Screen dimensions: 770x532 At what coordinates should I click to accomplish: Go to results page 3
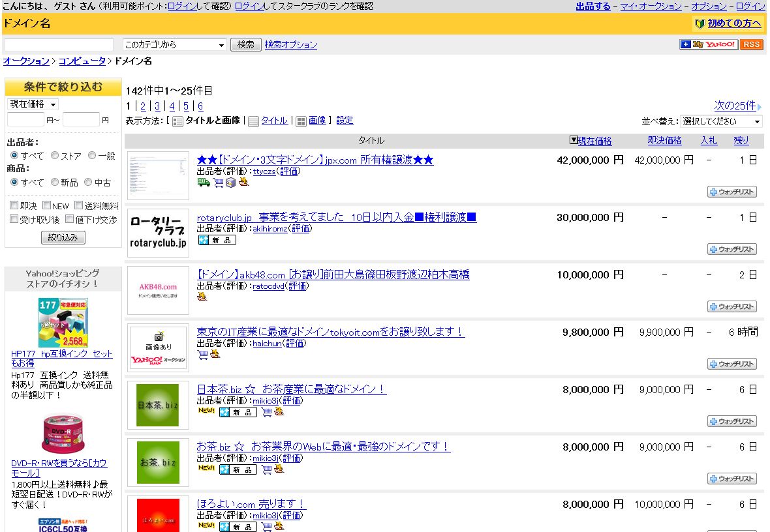(x=157, y=106)
